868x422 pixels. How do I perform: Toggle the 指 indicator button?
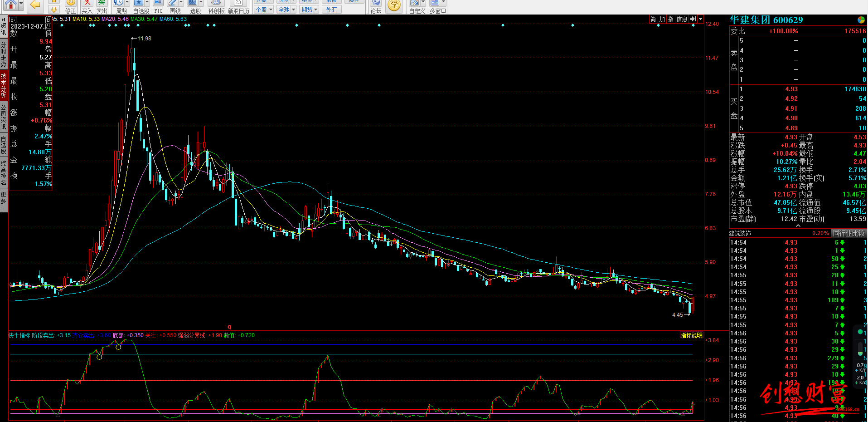671,19
